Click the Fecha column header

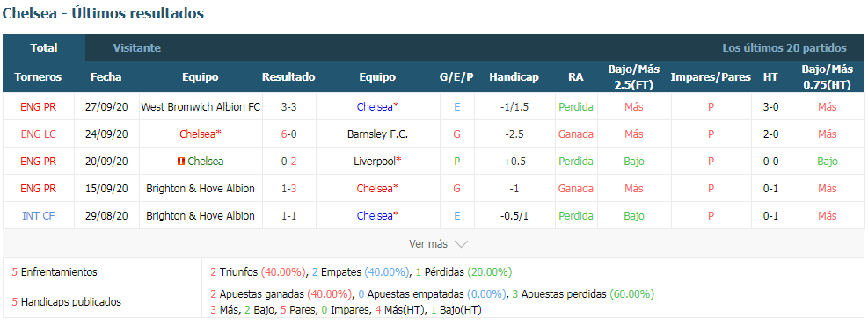coord(106,77)
